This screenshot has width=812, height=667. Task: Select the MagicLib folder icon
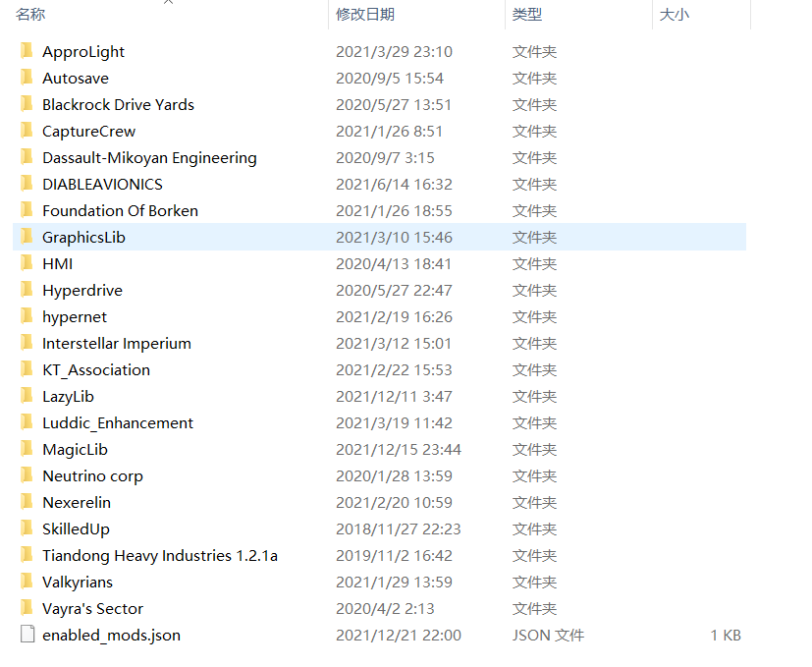(x=27, y=449)
